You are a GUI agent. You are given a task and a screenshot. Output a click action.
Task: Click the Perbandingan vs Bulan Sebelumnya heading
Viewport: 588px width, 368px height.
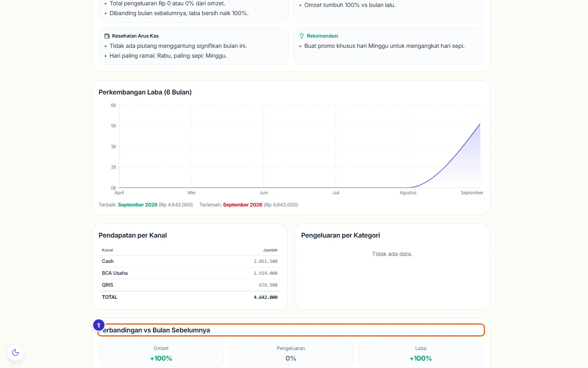[154, 330]
